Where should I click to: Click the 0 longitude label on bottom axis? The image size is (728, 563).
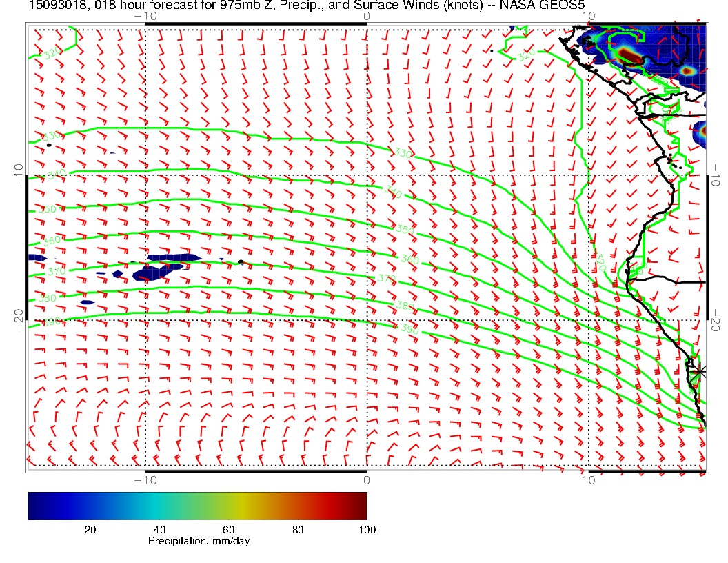tap(366, 480)
